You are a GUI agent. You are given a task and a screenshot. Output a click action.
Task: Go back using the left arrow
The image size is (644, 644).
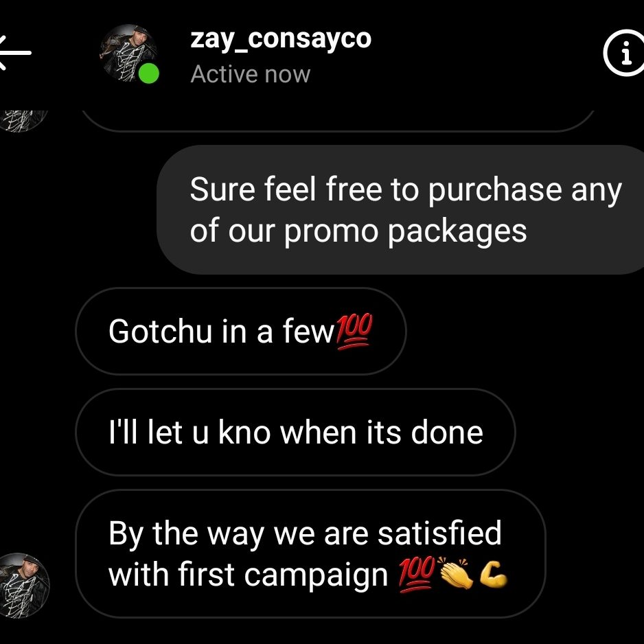coord(15,52)
